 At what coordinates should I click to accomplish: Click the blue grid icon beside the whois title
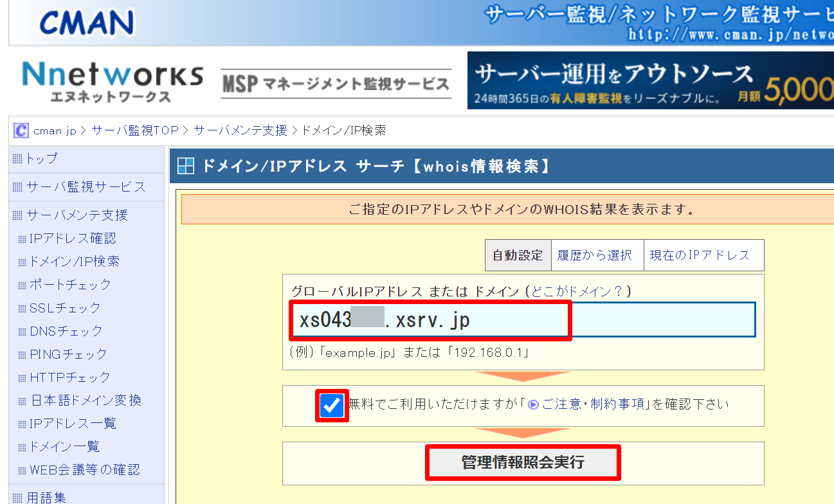point(185,165)
